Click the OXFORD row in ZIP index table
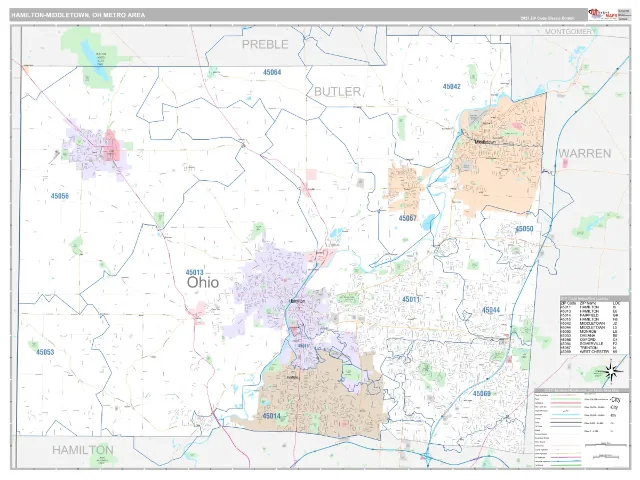This screenshot has width=640, height=480. pos(590,340)
